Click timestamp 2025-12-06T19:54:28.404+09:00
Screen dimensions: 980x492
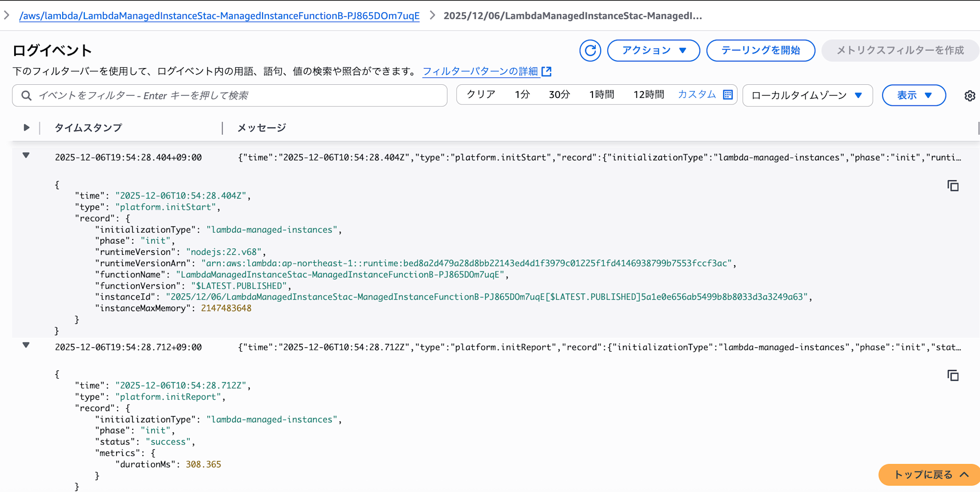pos(128,157)
